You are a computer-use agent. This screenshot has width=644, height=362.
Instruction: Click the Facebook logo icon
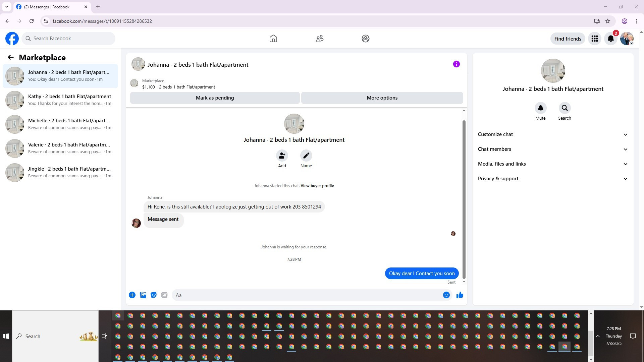click(12, 39)
